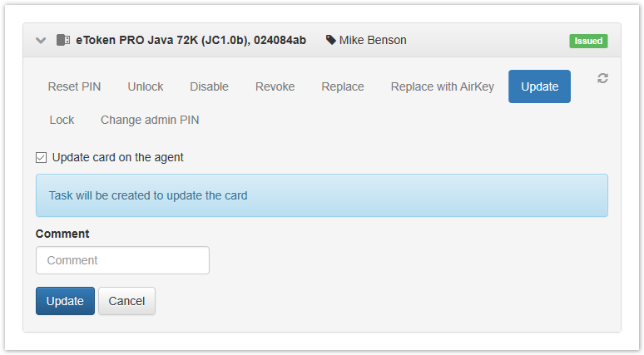644x355 pixels.
Task: Click the eToken PRO Java 72K title
Action: point(191,40)
